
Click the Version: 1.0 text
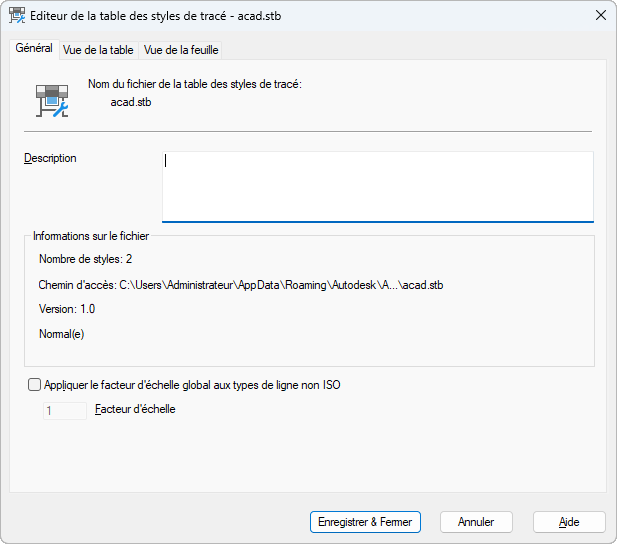tap(67, 310)
